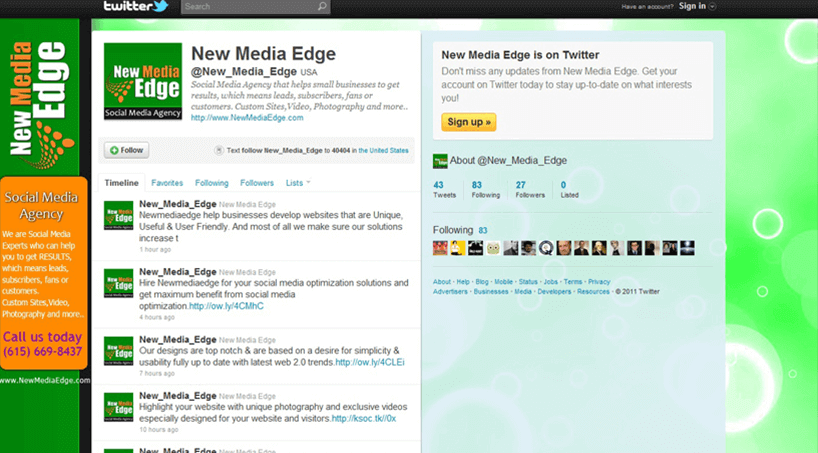This screenshot has height=453, width=818.
Task: Click username on the web 2.0 trends tweet
Action: click(177, 340)
